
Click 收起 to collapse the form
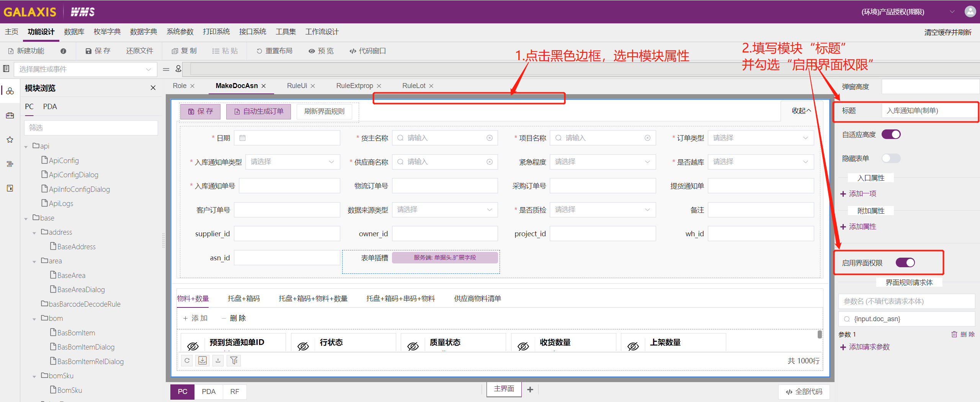(x=801, y=111)
